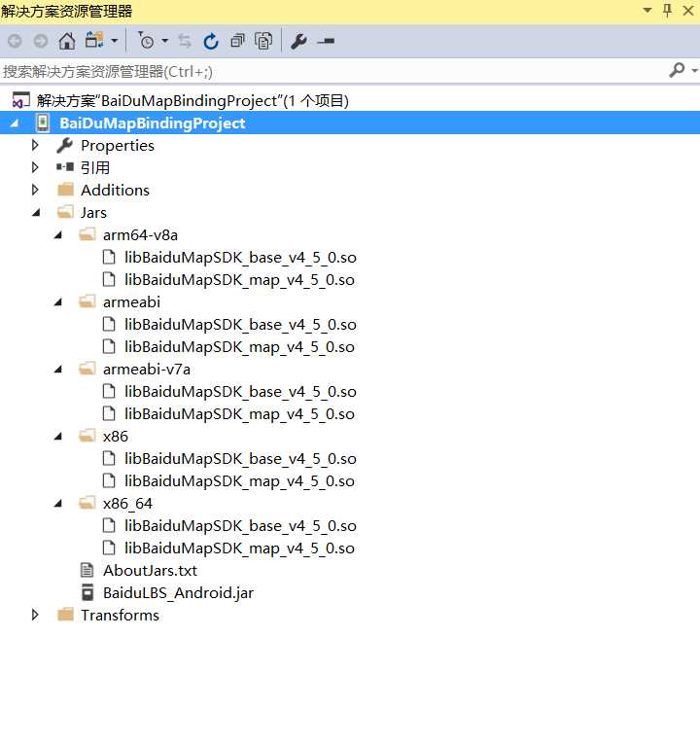Expand the Additions folder
Image resolution: width=700 pixels, height=743 pixels.
(x=35, y=190)
